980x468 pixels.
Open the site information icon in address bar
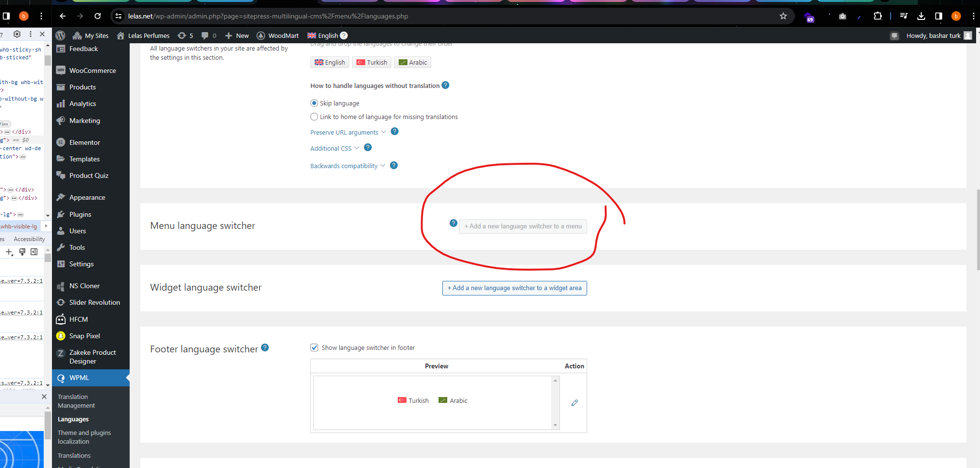pos(118,16)
